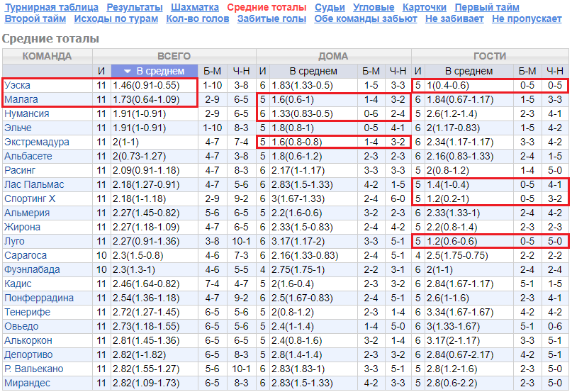Click the КОМАНДА column header
Screen dimensions: 572x392
coord(47,56)
